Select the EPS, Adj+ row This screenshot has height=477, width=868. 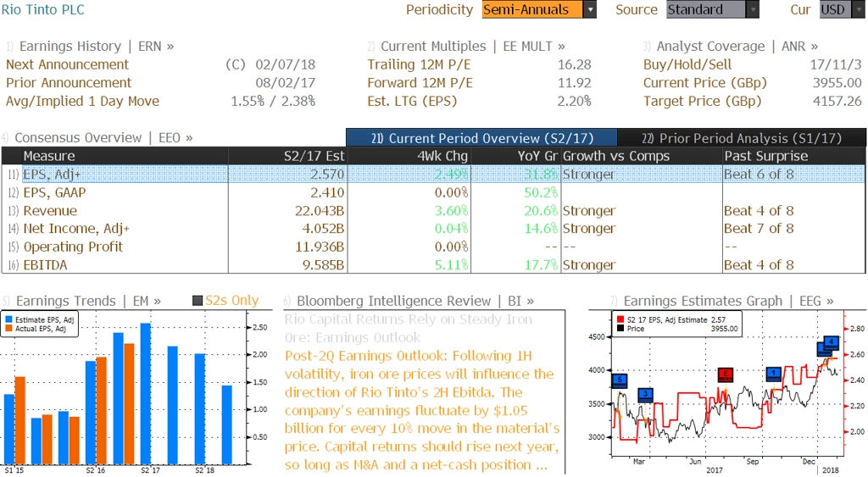(433, 175)
